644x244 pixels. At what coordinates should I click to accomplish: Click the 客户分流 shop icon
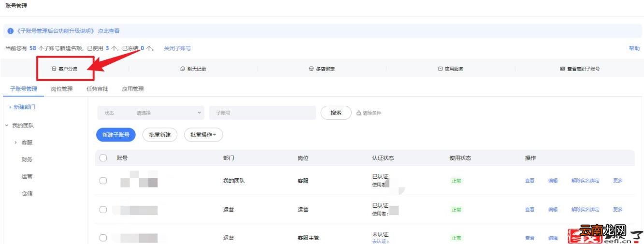click(54, 69)
